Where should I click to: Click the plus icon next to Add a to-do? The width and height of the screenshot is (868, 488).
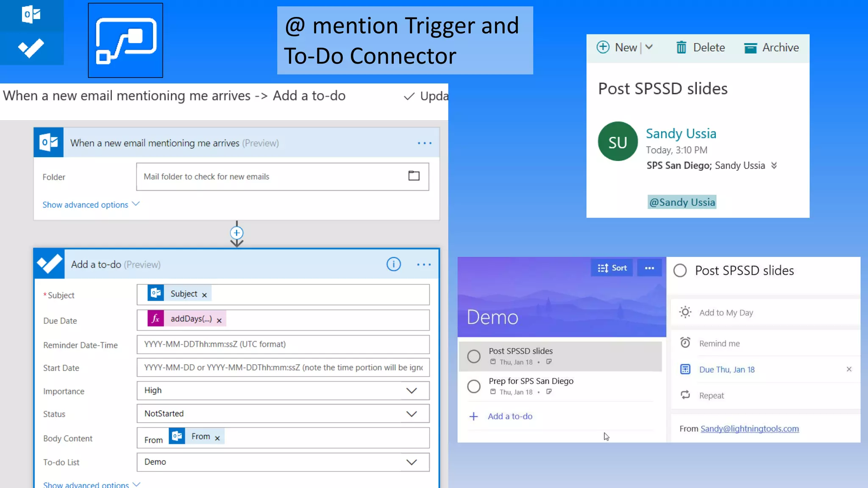(473, 416)
